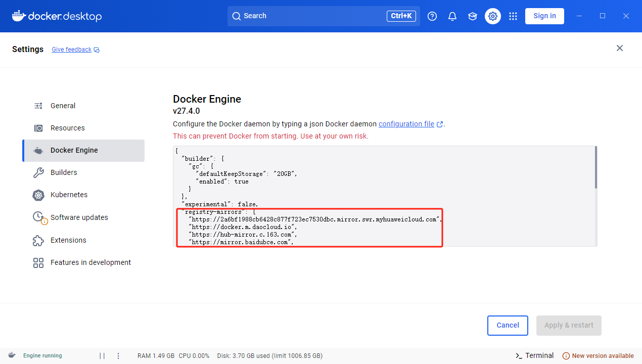Click the Builders wrench icon
642x364 pixels.
[38, 172]
